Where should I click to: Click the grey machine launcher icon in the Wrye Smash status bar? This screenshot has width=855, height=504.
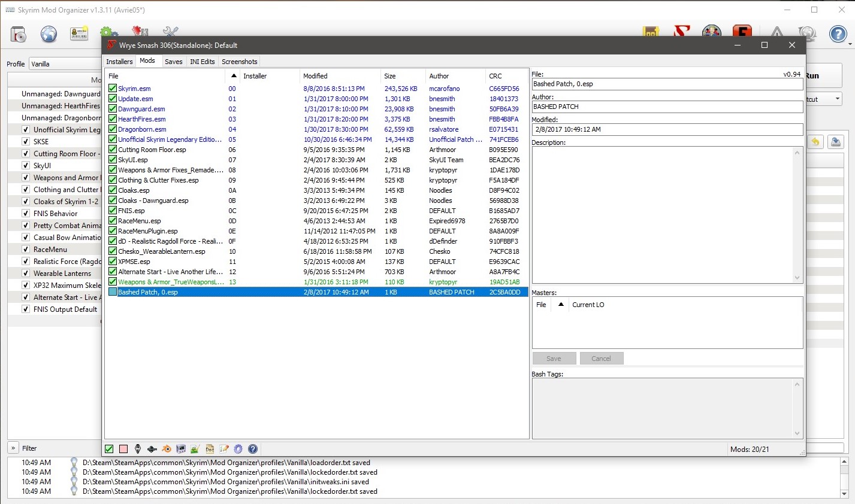(181, 449)
